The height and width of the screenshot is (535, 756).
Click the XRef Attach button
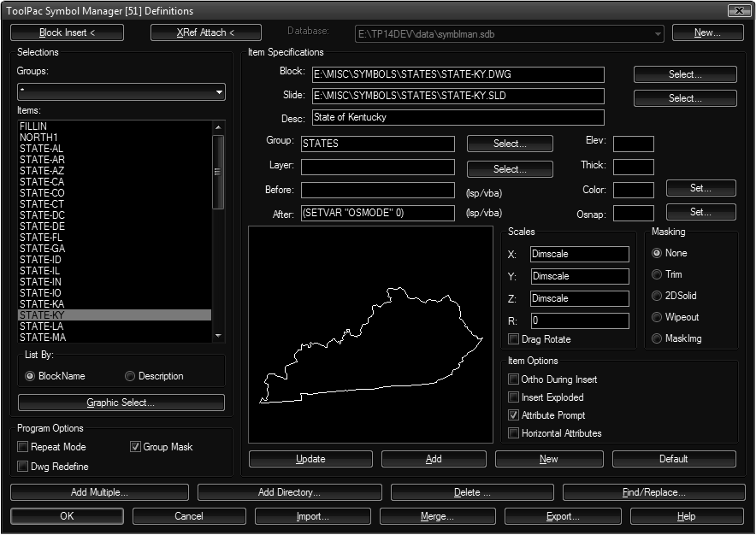(206, 32)
